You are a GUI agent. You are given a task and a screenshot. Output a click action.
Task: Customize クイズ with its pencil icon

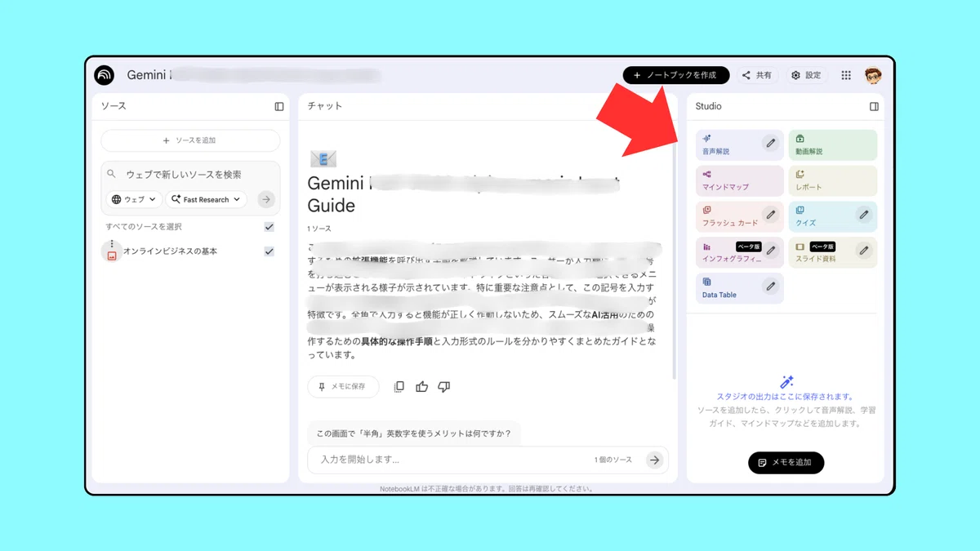pos(864,215)
